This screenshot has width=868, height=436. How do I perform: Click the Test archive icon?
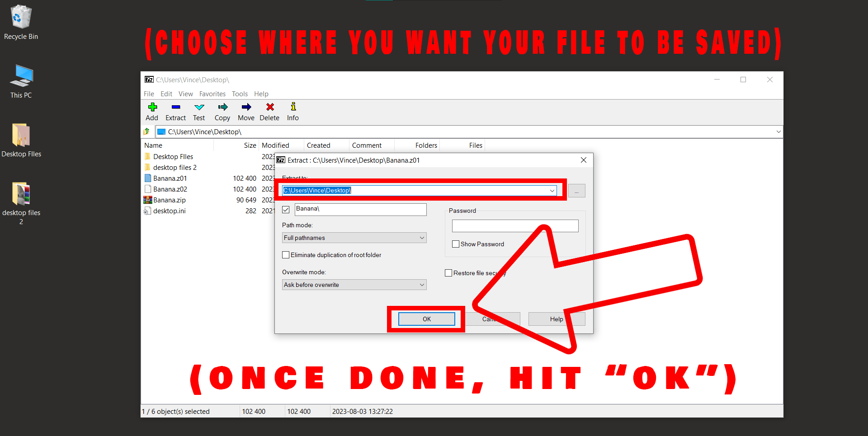click(199, 111)
